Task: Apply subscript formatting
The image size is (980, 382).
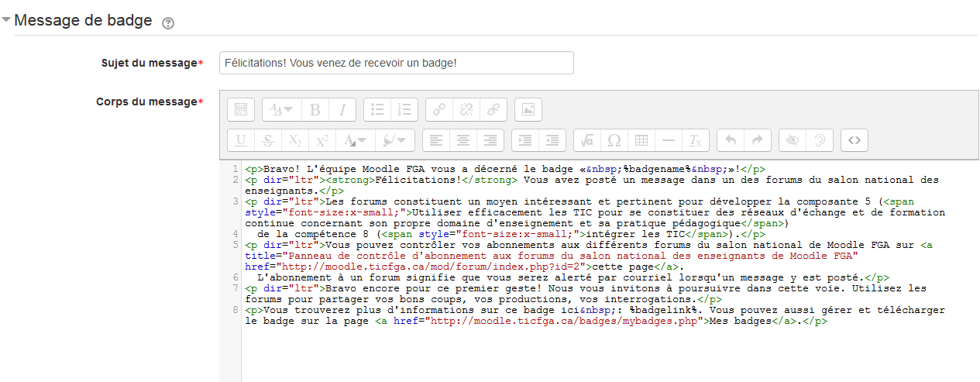Action: click(x=294, y=140)
